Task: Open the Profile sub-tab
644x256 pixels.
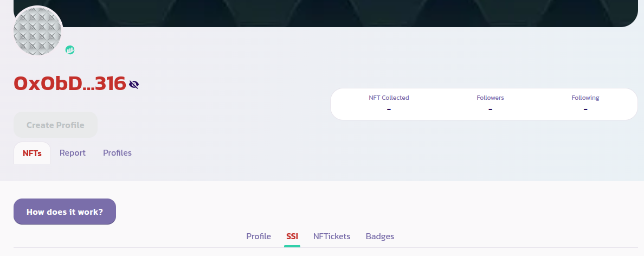Action: click(259, 236)
